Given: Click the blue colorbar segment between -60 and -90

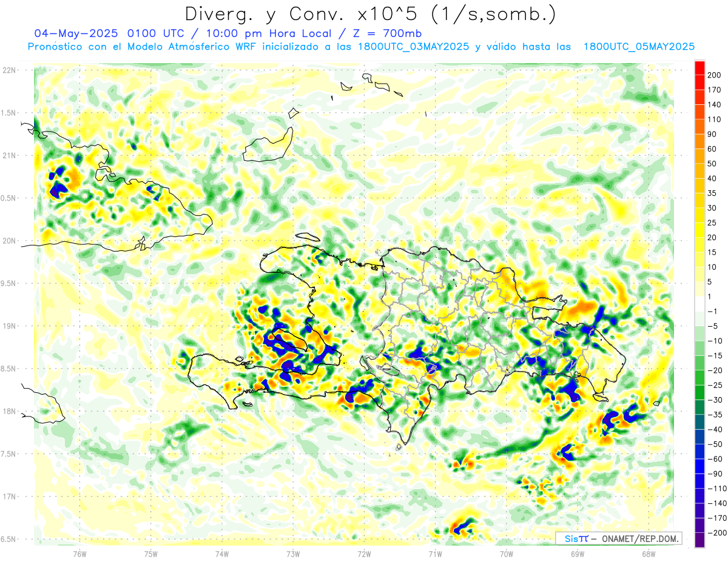Looking at the screenshot, I should click(x=699, y=467).
